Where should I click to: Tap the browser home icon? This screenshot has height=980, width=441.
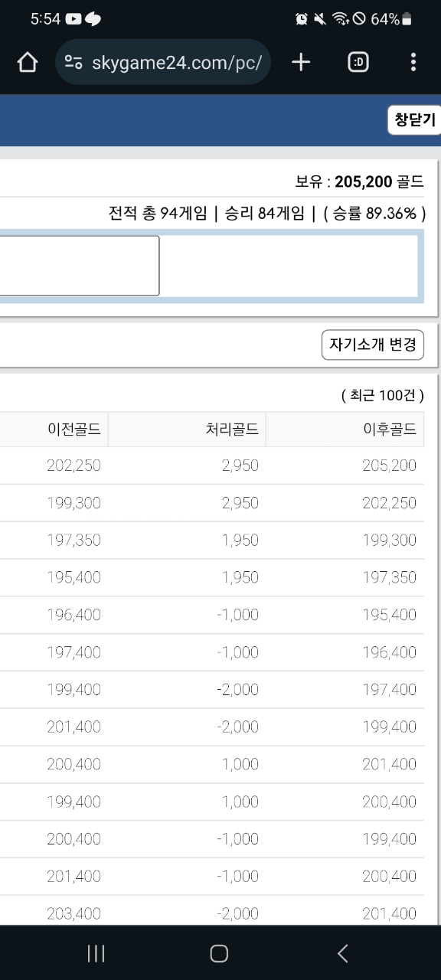[x=28, y=63]
